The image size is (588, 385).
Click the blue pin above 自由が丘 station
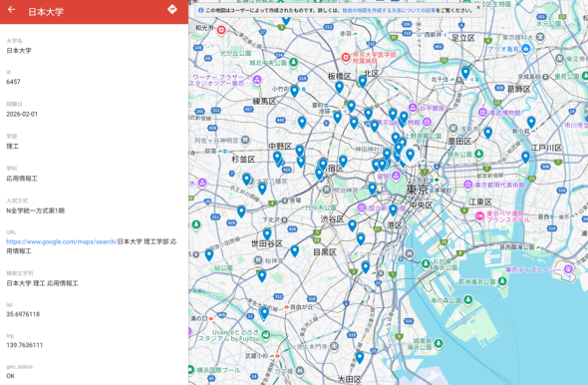pos(264,313)
